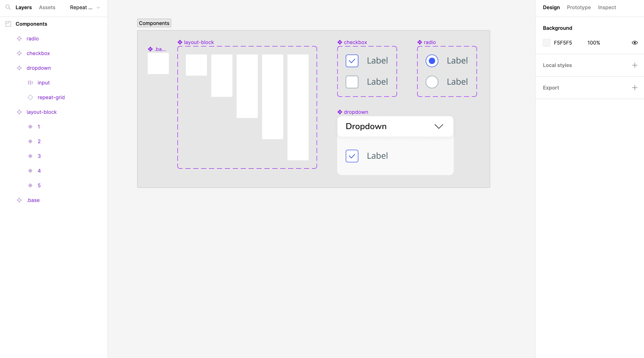This screenshot has width=644, height=358.
Task: Open the Prototype tab
Action: tap(578, 7)
